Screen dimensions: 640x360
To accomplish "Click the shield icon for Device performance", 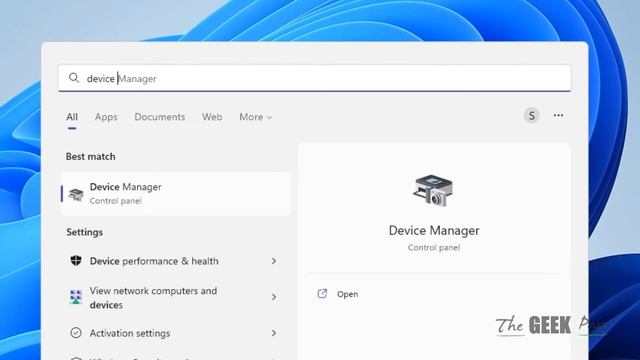I will 76,260.
